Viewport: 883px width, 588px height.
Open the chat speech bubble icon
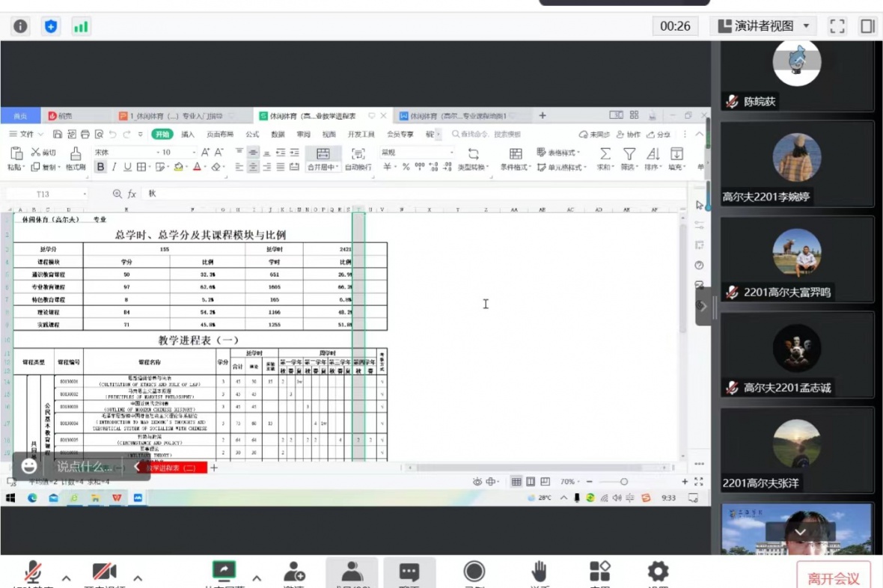click(409, 572)
